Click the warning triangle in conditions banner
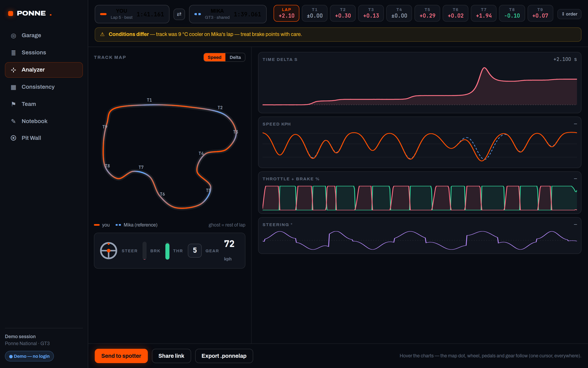The height and width of the screenshot is (368, 588). [102, 34]
